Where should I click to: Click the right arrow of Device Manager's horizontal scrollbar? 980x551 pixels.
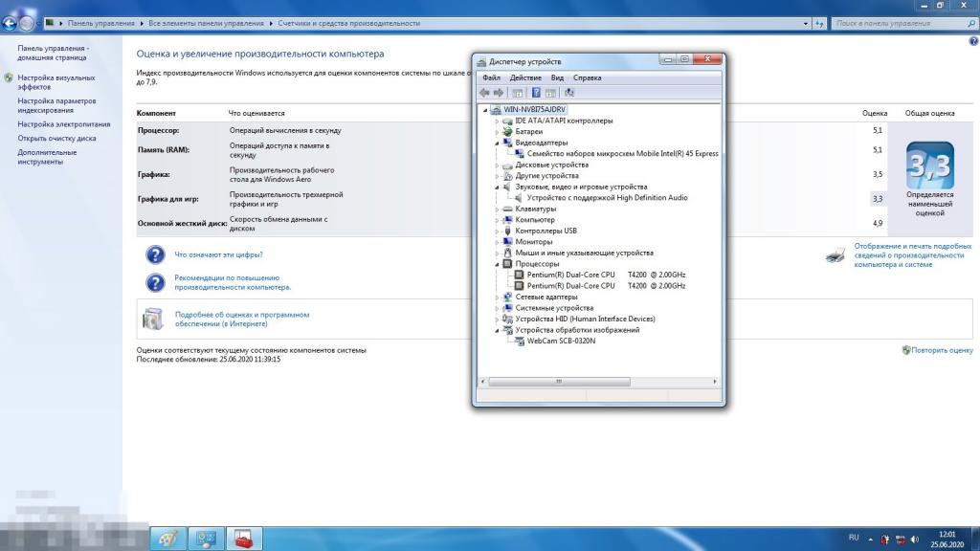coord(715,382)
